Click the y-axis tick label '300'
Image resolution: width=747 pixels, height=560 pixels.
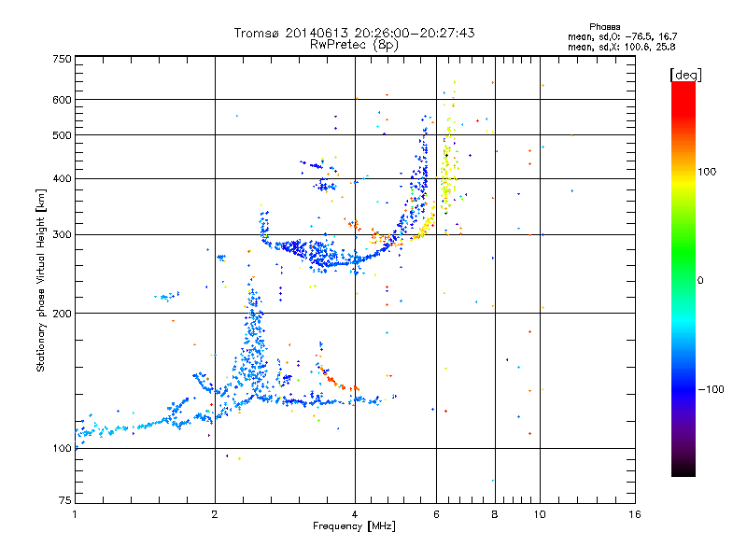(62, 234)
